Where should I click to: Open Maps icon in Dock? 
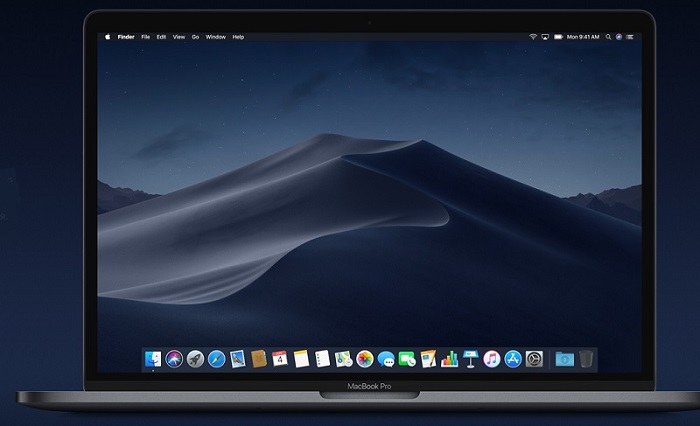coord(344,359)
